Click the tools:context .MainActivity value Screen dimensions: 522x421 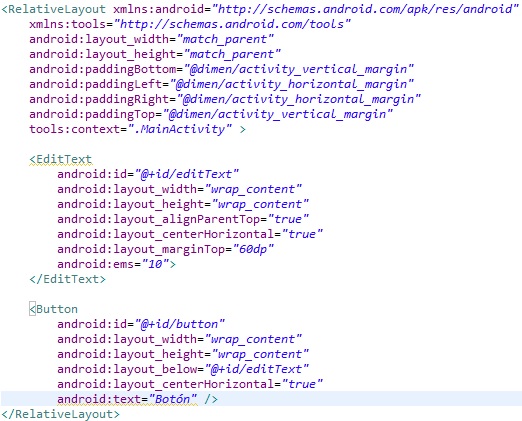(x=180, y=129)
